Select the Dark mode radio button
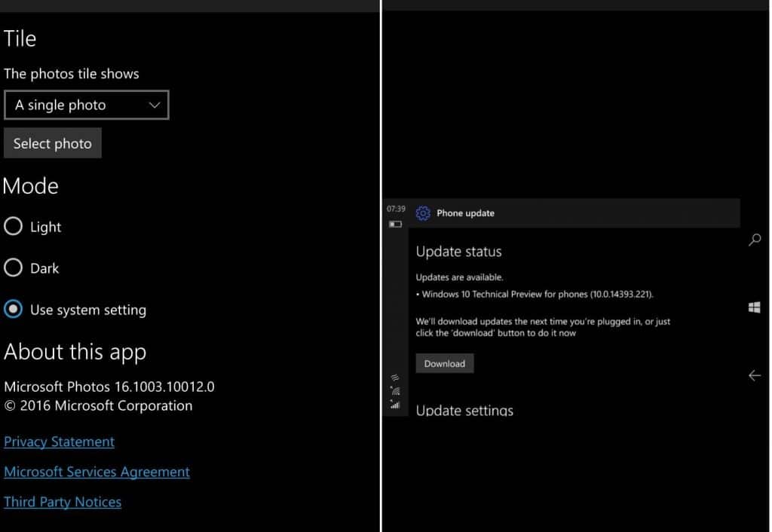This screenshot has width=772, height=532. 12,268
